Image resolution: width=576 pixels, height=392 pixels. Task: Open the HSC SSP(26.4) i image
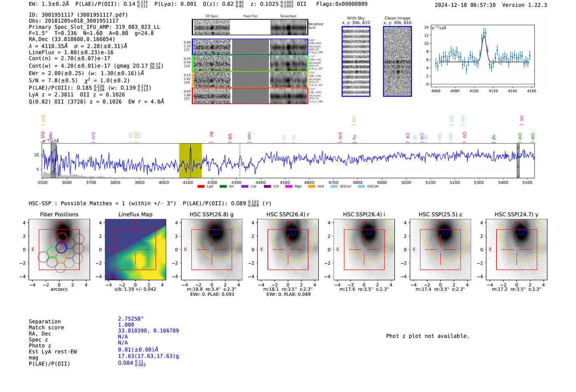[364, 250]
